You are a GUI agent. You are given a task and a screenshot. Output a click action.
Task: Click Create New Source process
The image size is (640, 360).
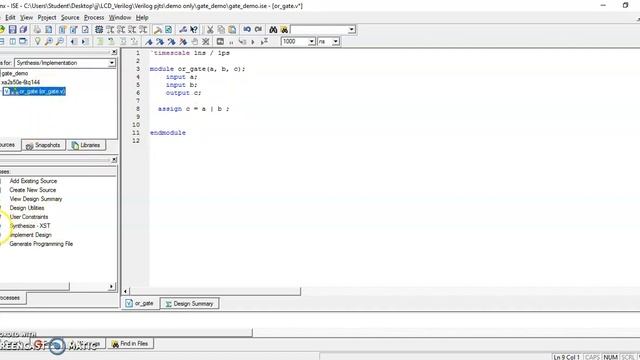point(33,190)
